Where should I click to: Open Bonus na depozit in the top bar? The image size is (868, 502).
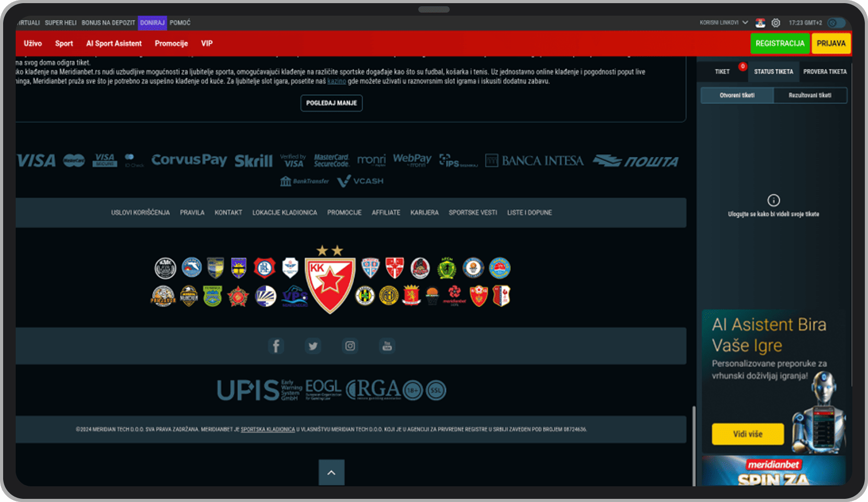tap(108, 23)
